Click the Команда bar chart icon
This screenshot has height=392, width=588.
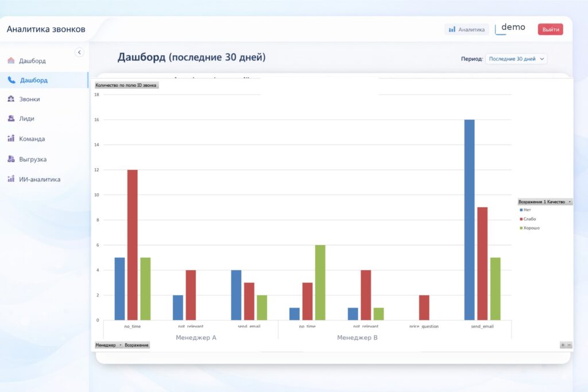click(11, 139)
